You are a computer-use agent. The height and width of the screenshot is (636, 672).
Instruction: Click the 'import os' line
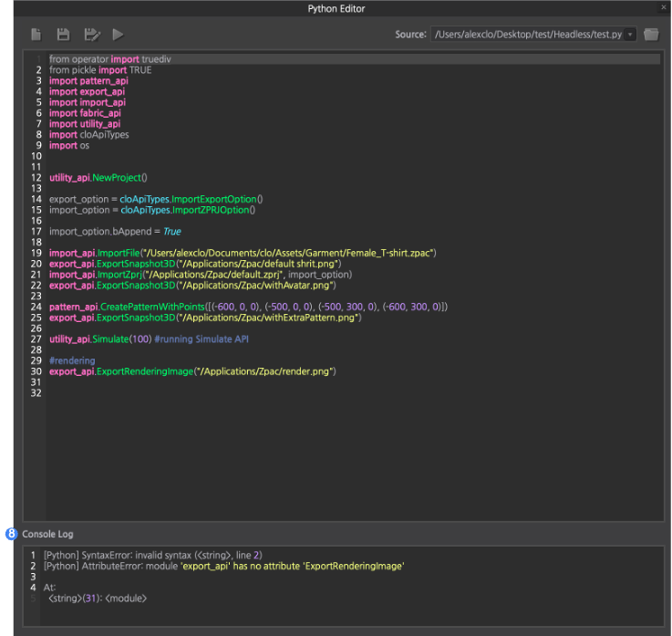pos(69,145)
